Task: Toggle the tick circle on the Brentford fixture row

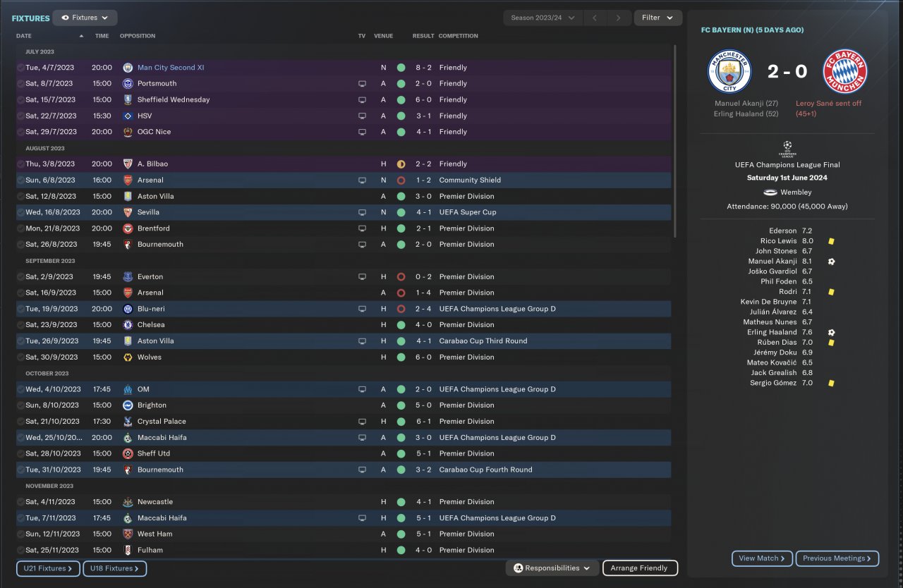Action: click(x=20, y=228)
